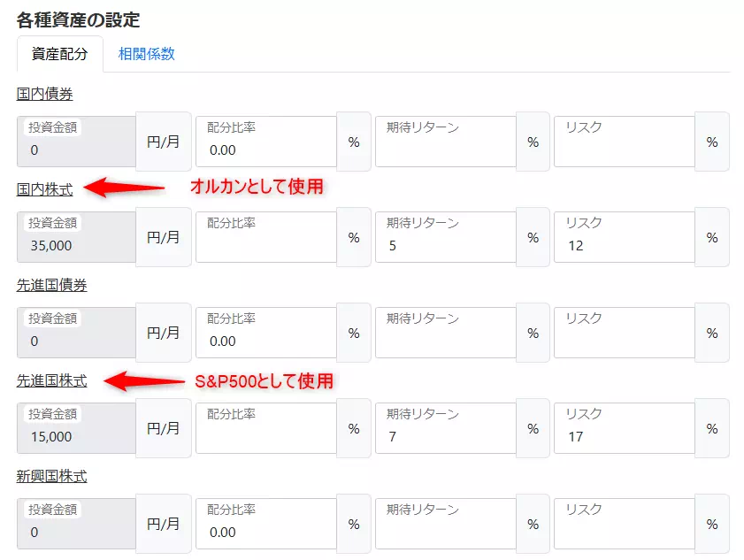Click the 投資金額 field showing 35,000
Image resolution: width=744 pixels, height=560 pixels.
point(75,236)
